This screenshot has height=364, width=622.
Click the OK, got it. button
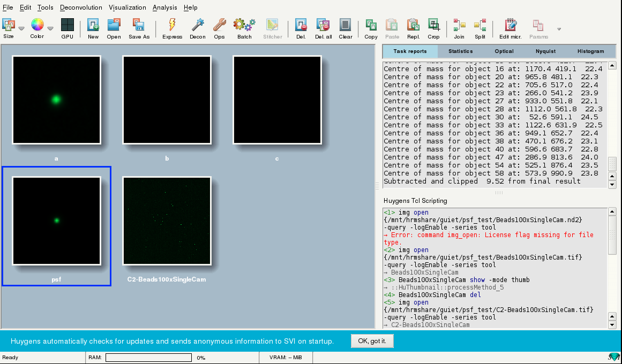372,341
